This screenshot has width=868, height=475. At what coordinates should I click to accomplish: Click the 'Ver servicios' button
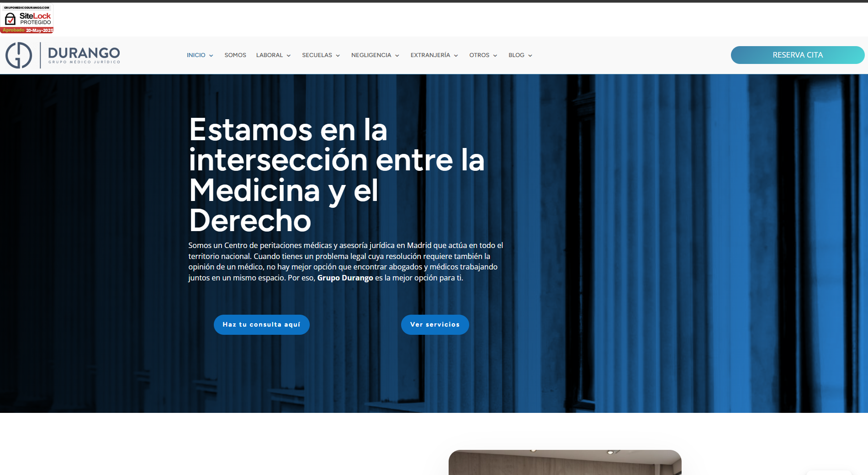coord(435,325)
